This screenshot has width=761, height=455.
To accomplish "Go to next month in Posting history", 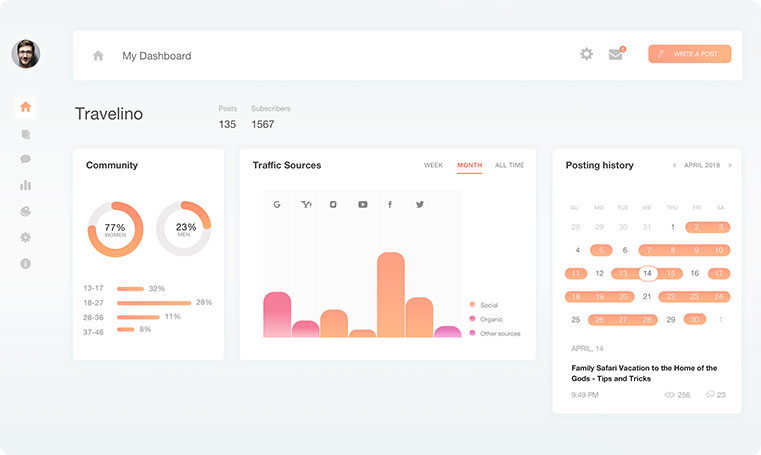I will pos(730,165).
